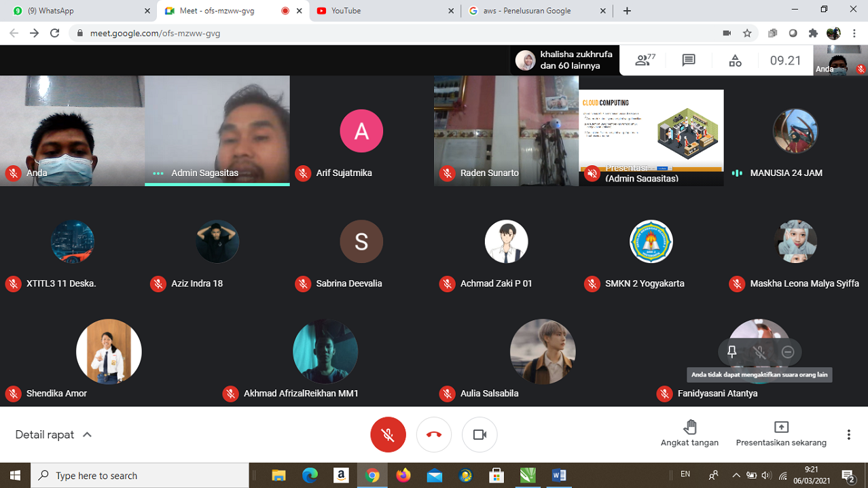The height and width of the screenshot is (488, 868).
Task: Open the Cloud Computing presentation thumbnail
Action: click(x=651, y=129)
